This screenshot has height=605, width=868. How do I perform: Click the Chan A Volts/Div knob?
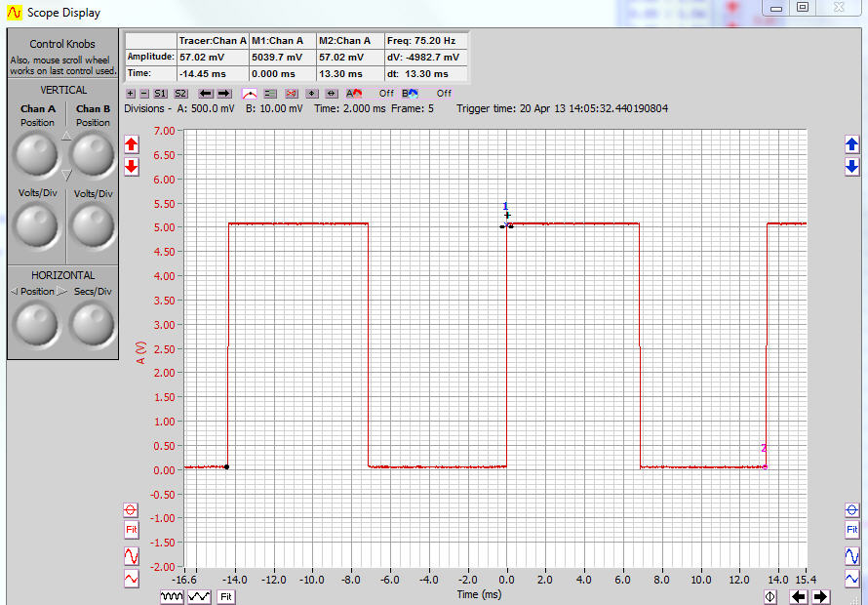click(37, 225)
